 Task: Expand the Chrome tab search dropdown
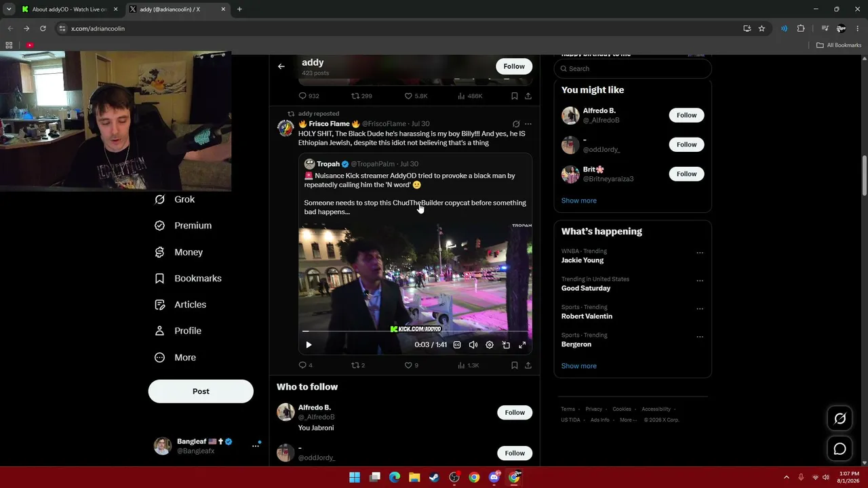8,9
